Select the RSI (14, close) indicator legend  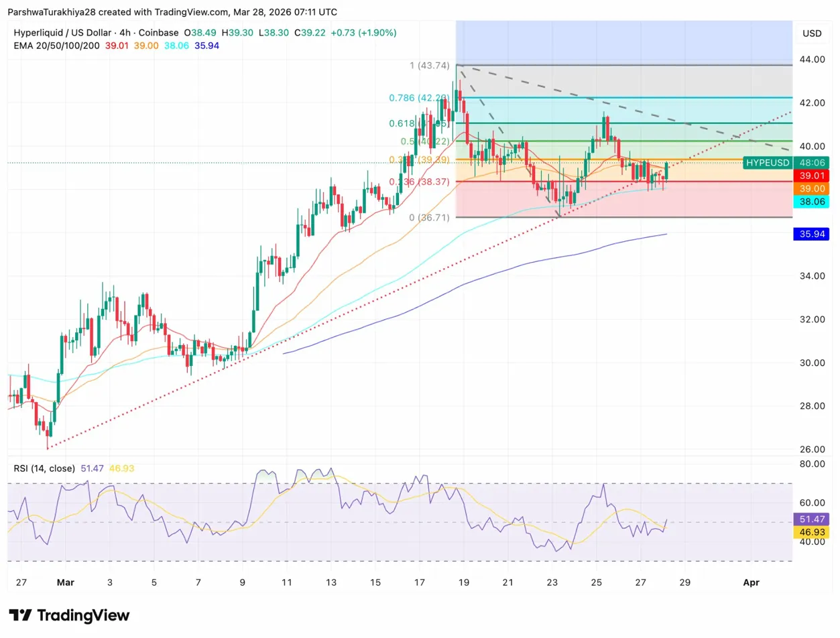click(45, 468)
